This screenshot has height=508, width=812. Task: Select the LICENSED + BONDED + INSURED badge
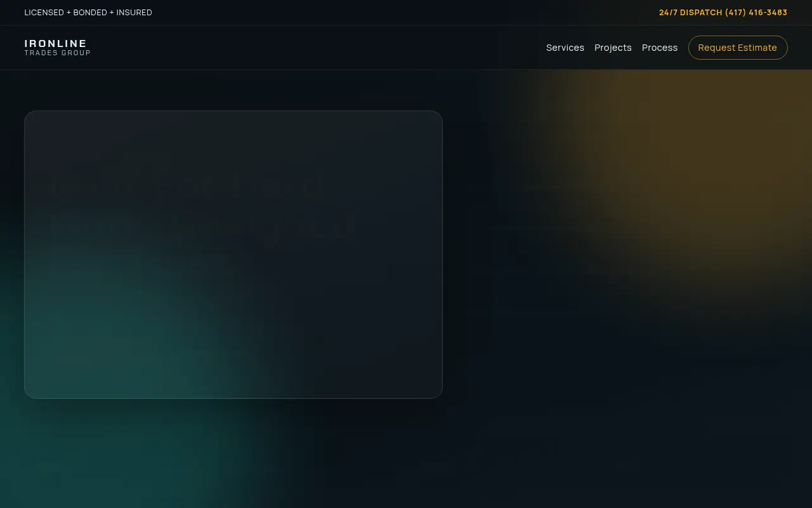coord(88,13)
